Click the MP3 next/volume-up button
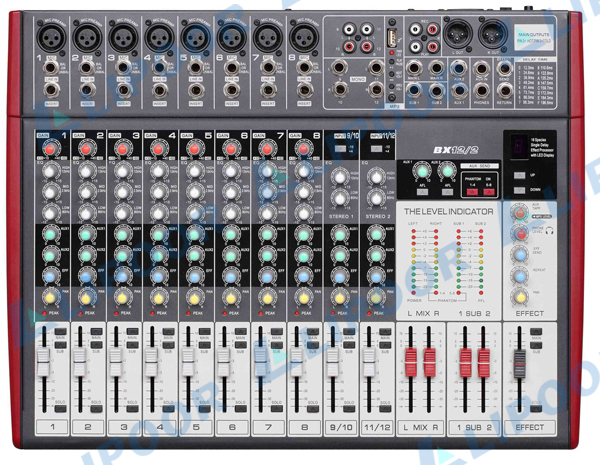Image resolution: width=600 pixels, height=465 pixels. tap(392, 73)
